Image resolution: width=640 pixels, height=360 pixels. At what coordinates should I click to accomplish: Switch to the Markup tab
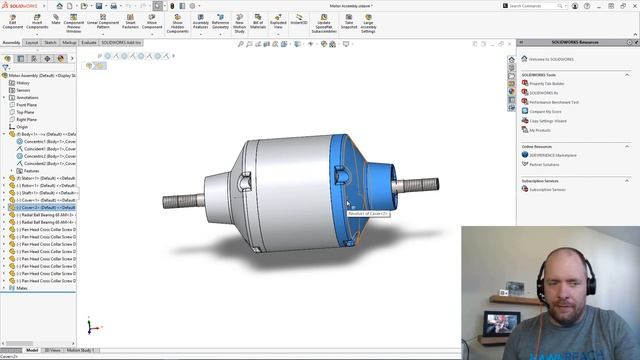pyautogui.click(x=69, y=42)
